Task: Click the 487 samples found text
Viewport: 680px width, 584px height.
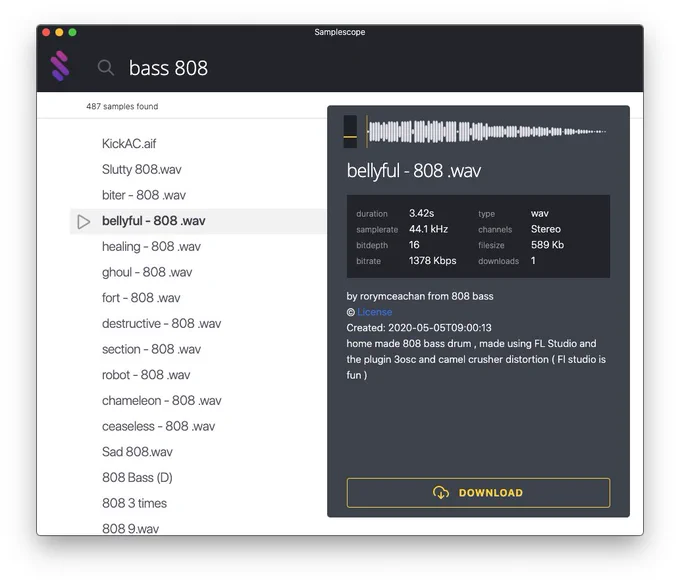Action: click(122, 106)
